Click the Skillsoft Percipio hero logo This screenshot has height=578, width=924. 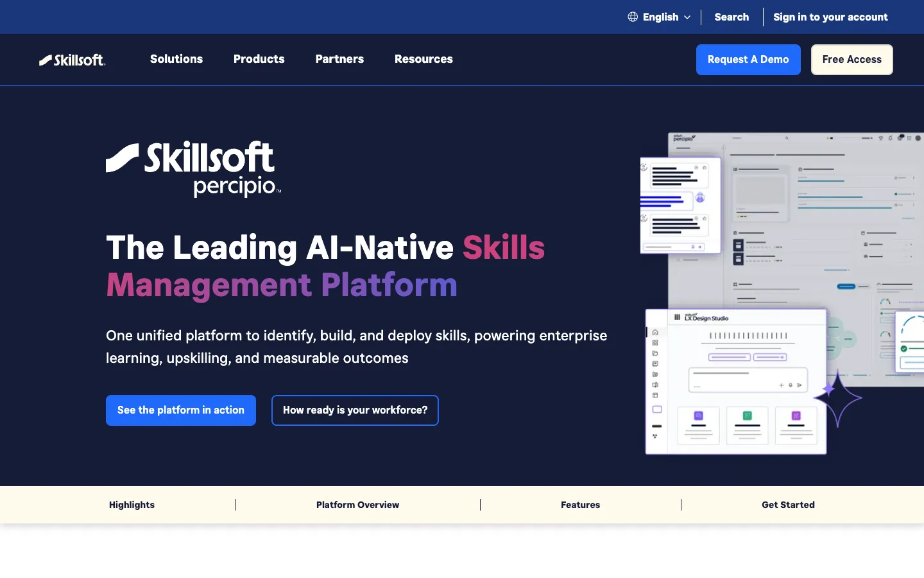click(194, 169)
